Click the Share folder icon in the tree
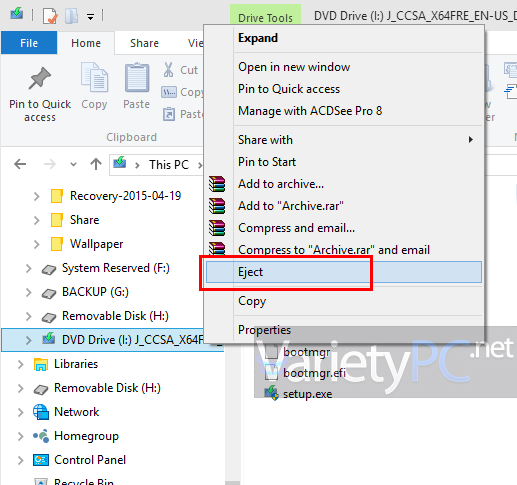The width and height of the screenshot is (517, 485). point(57,220)
